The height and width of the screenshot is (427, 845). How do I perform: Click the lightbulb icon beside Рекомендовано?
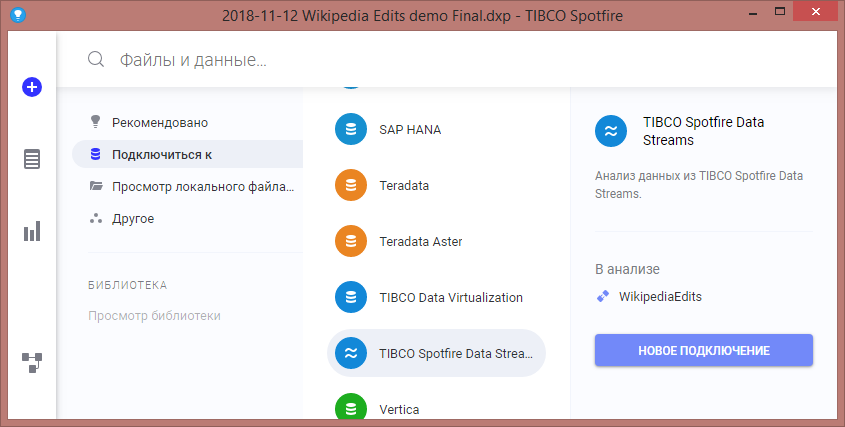click(x=95, y=122)
